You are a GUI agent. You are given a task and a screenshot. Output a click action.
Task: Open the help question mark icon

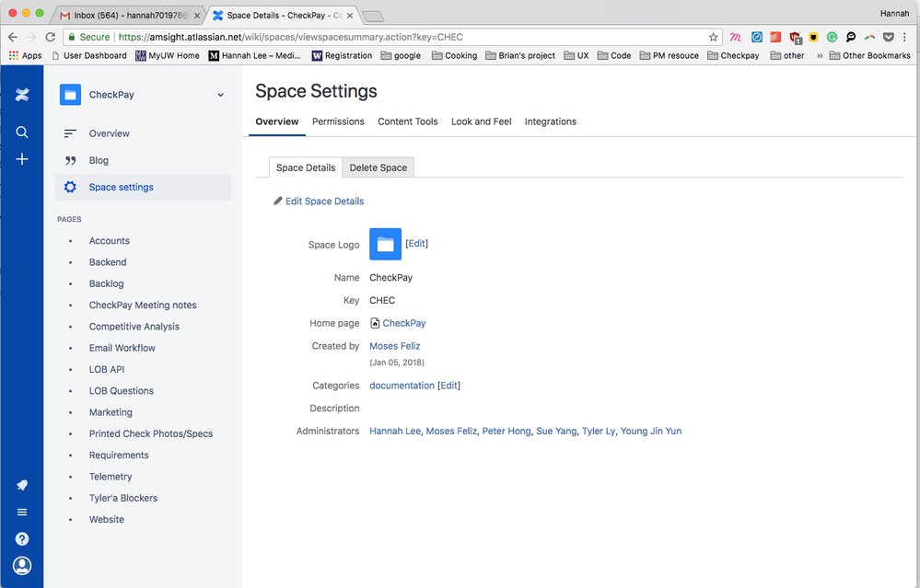pyautogui.click(x=22, y=538)
